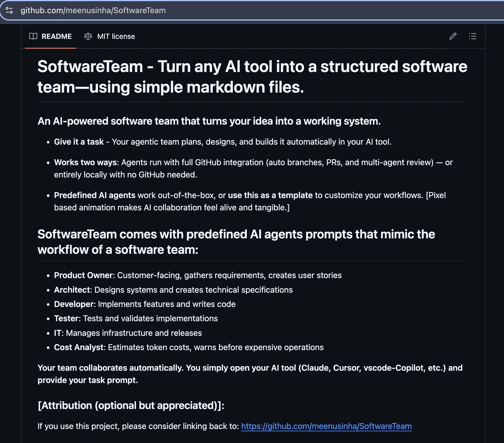Open site settings icon in address bar

(9, 10)
